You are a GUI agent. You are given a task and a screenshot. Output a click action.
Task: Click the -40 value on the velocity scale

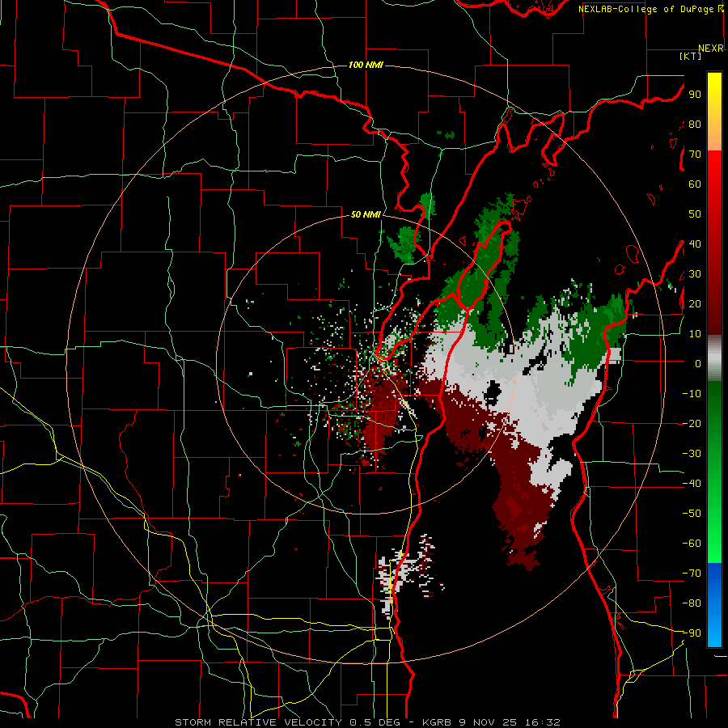(x=692, y=484)
